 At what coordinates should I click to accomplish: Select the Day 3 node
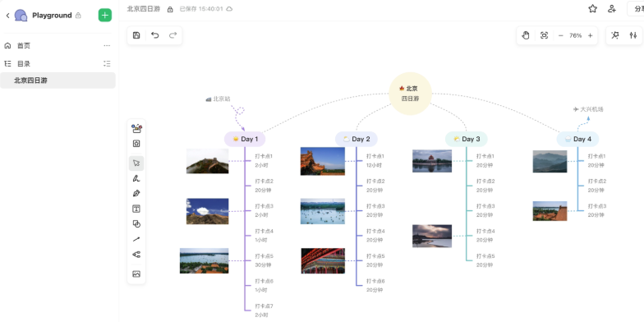point(467,140)
